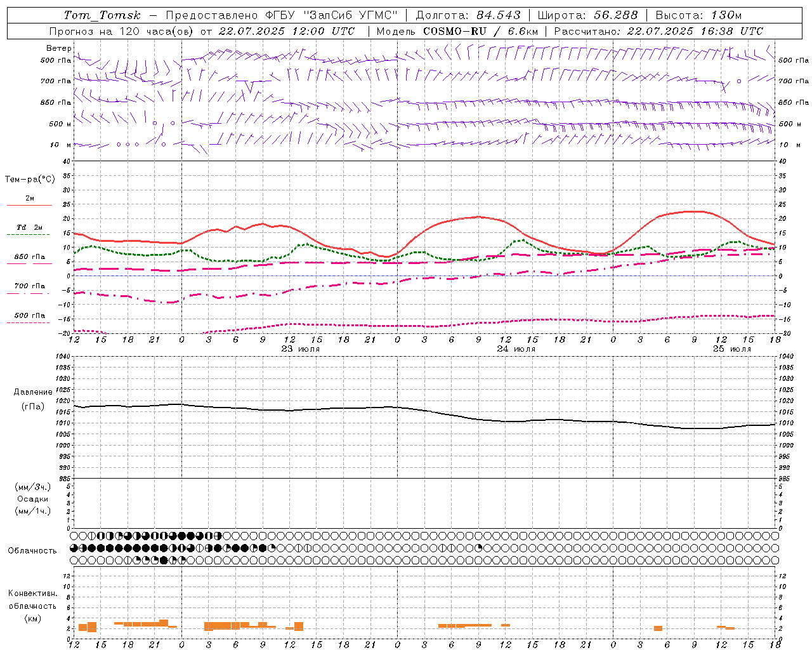Click the 24 июля date label
The height and width of the screenshot is (650, 812).
point(516,349)
